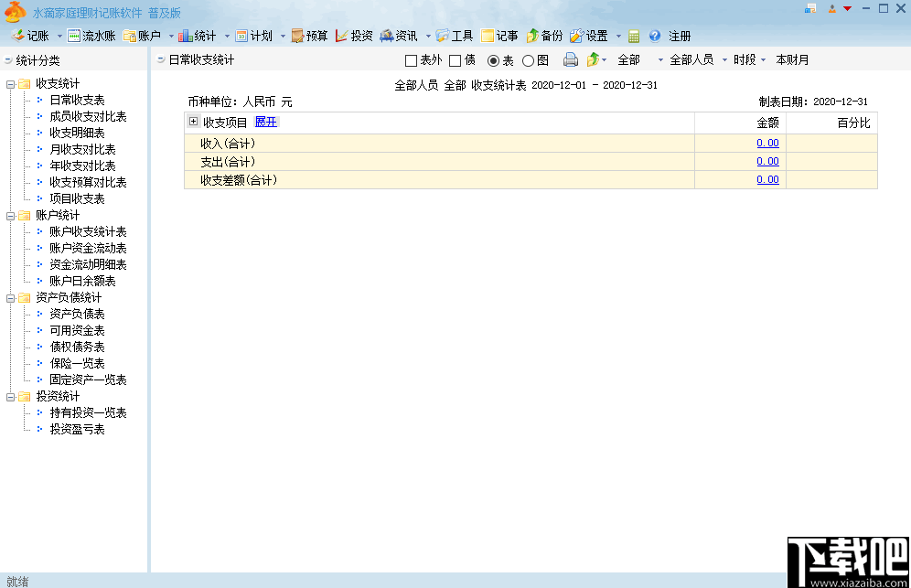
Task: Collapse the 收支统计 category in the sidebar
Action: tap(10, 83)
